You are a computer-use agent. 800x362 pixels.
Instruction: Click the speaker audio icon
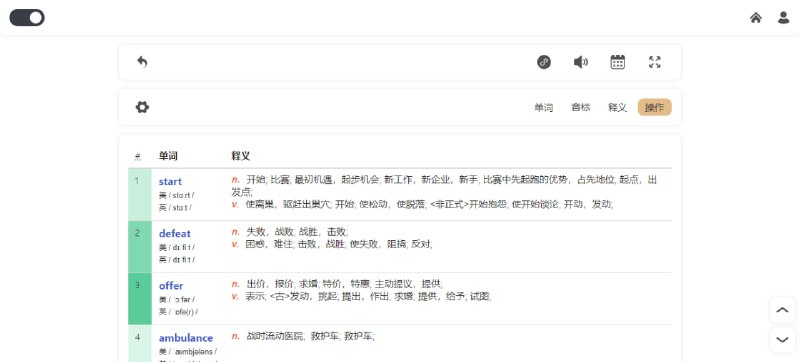click(x=581, y=62)
